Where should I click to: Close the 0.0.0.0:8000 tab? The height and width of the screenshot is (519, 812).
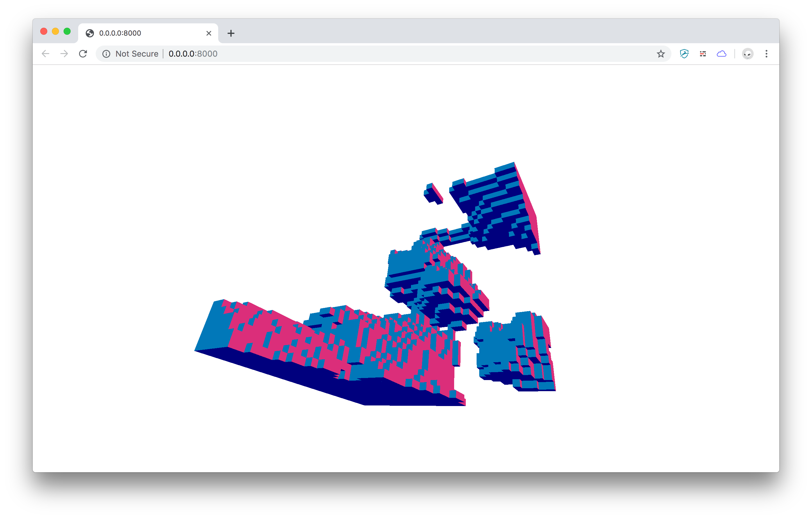[x=209, y=33]
